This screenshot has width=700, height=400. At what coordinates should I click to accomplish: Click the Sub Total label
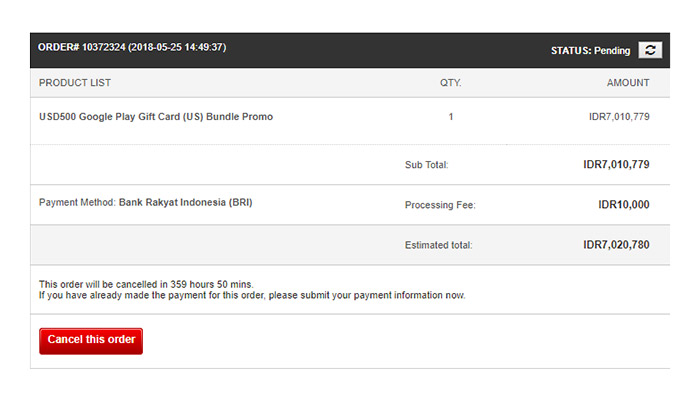(426, 165)
